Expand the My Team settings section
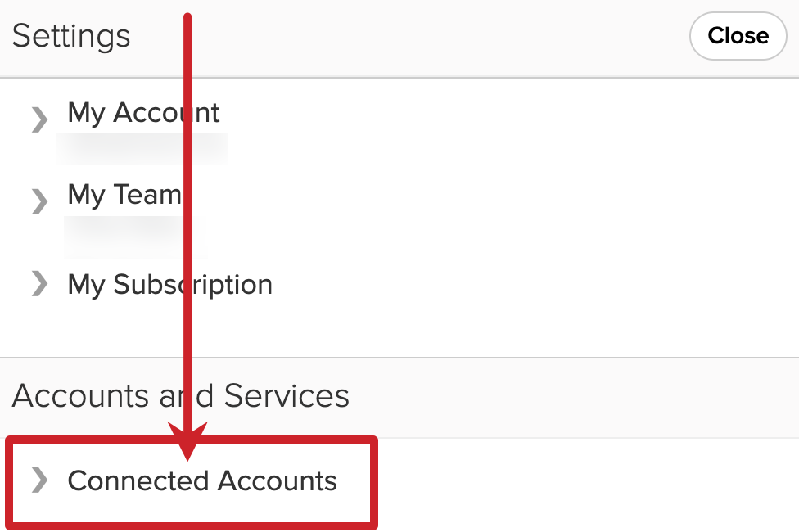The width and height of the screenshot is (799, 532). tap(124, 196)
